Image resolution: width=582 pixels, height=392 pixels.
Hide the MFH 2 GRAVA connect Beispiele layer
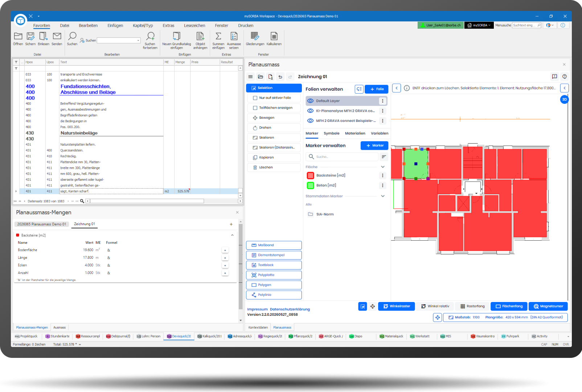[311, 121]
